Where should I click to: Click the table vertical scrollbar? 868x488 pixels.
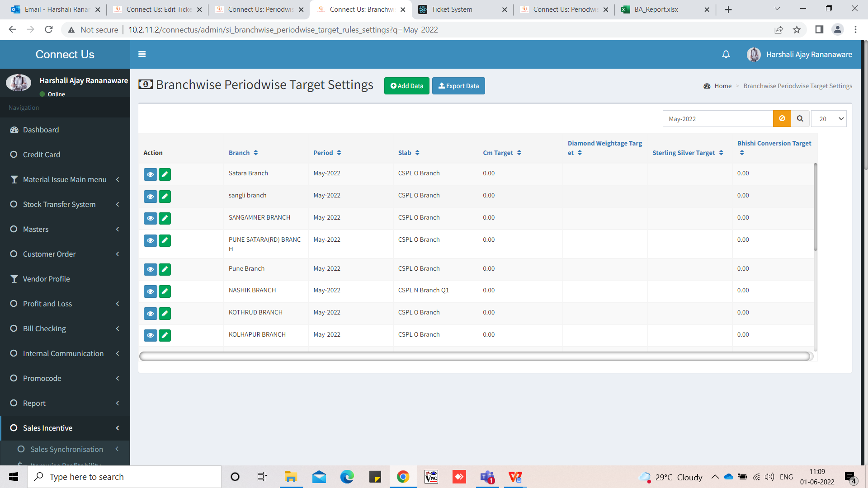[x=816, y=207]
